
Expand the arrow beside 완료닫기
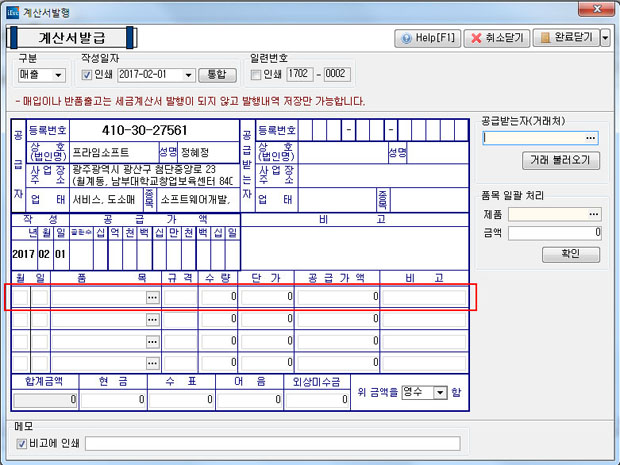(x=606, y=38)
